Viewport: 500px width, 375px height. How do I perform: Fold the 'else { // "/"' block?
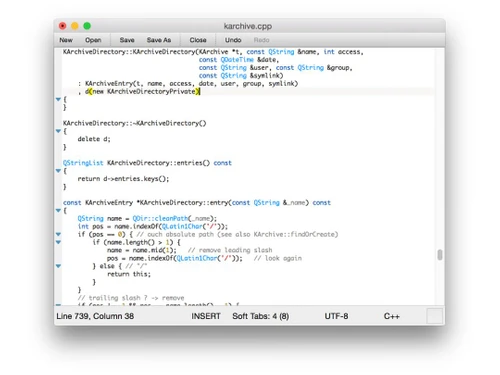[58, 266]
